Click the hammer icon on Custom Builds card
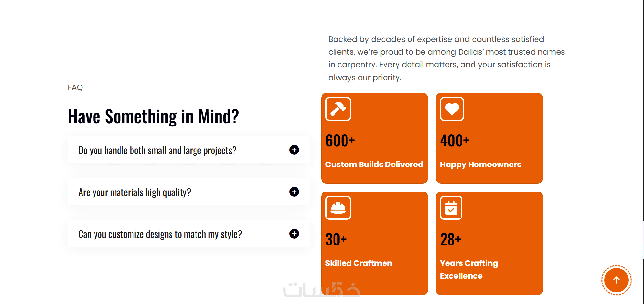The width and height of the screenshot is (644, 304). pos(338,109)
